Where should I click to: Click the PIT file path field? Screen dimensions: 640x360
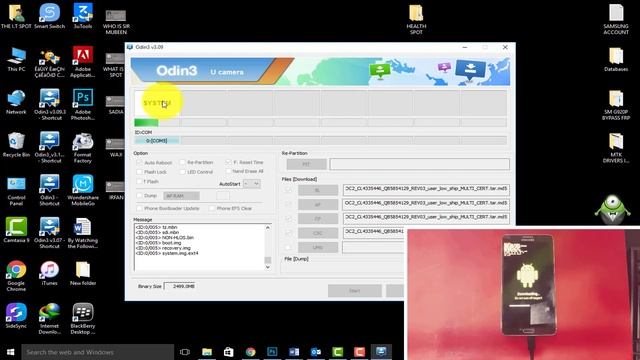point(420,164)
